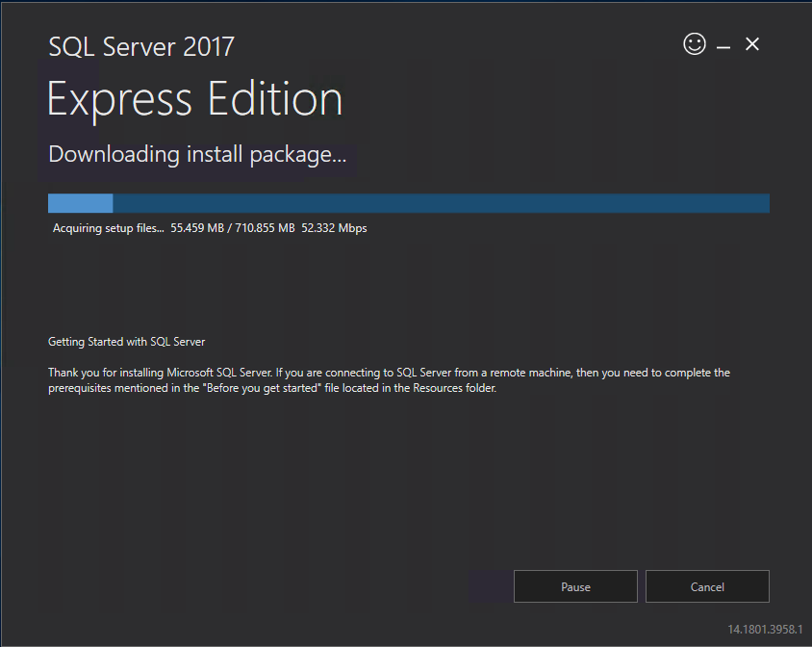The width and height of the screenshot is (812, 647).
Task: Click the Resources folder mention in text
Action: 454,388
